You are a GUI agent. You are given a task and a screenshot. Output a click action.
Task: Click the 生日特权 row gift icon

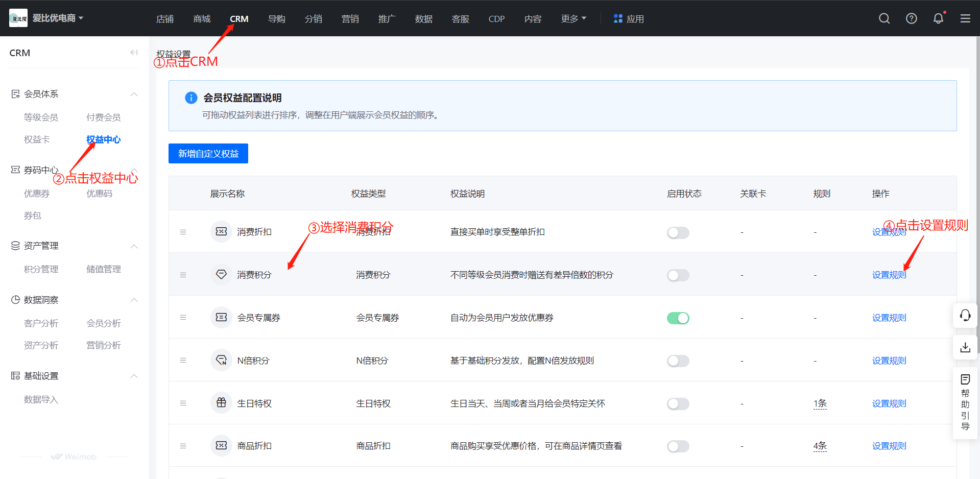pos(221,403)
